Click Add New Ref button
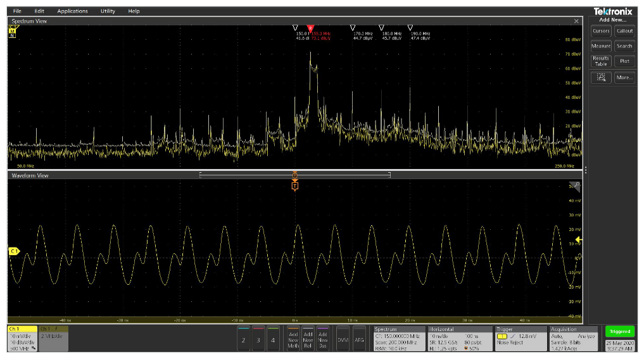Image resolution: width=644 pixels, height=357 pixels. pos(308,339)
